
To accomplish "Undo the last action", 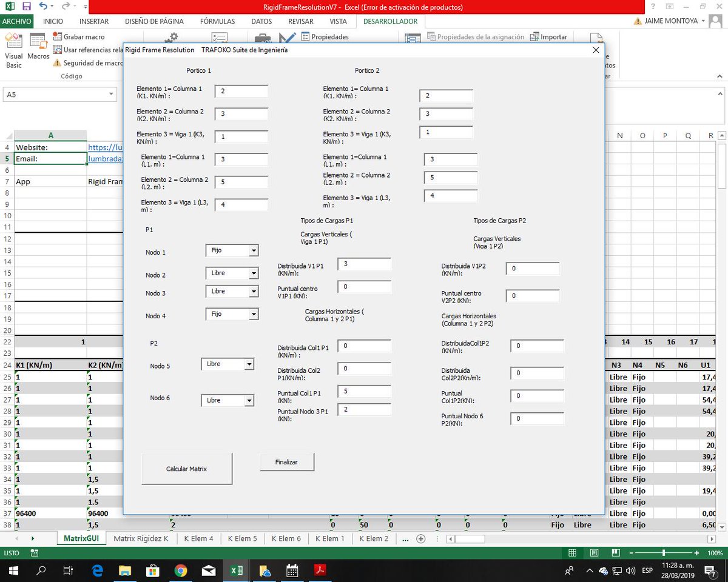I will [x=42, y=7].
